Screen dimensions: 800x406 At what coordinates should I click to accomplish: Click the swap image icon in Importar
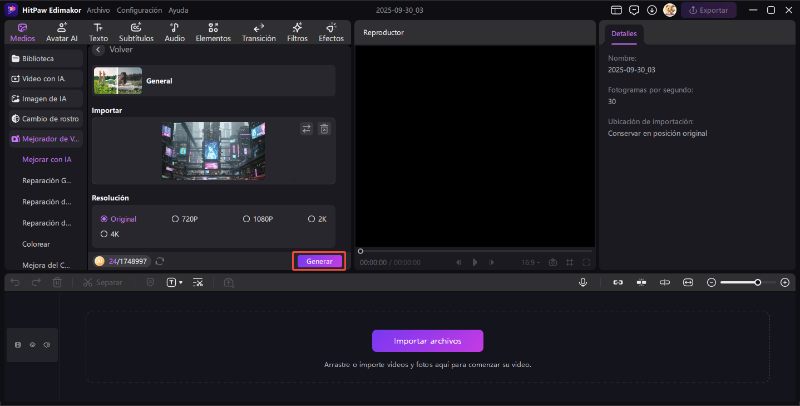click(306, 129)
